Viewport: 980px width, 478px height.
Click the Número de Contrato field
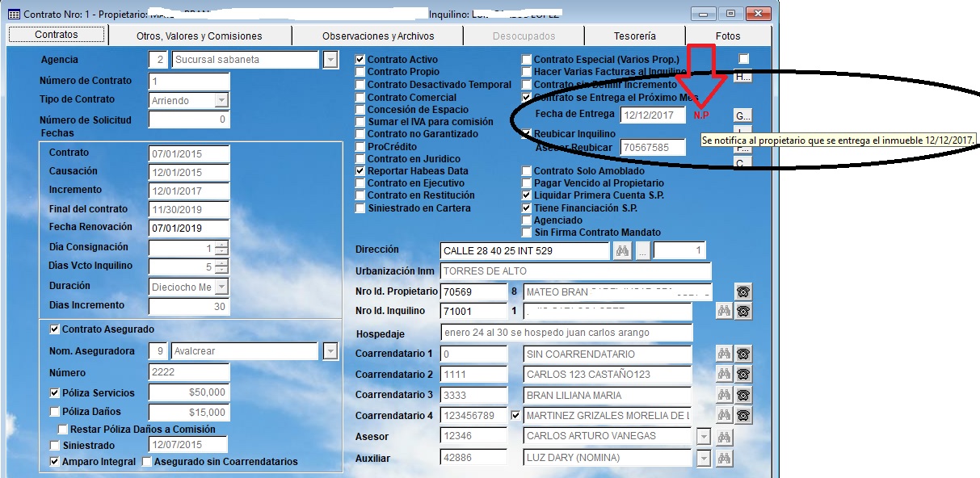click(x=189, y=82)
